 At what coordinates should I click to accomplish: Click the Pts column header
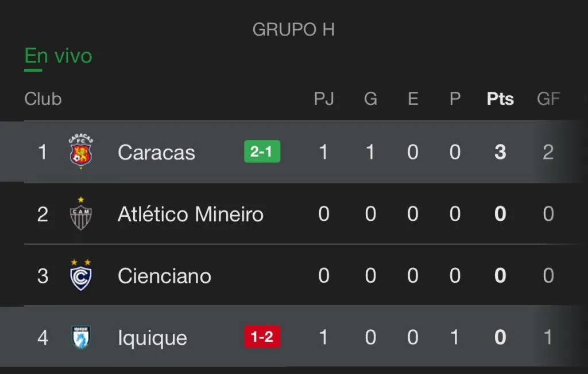(x=500, y=99)
